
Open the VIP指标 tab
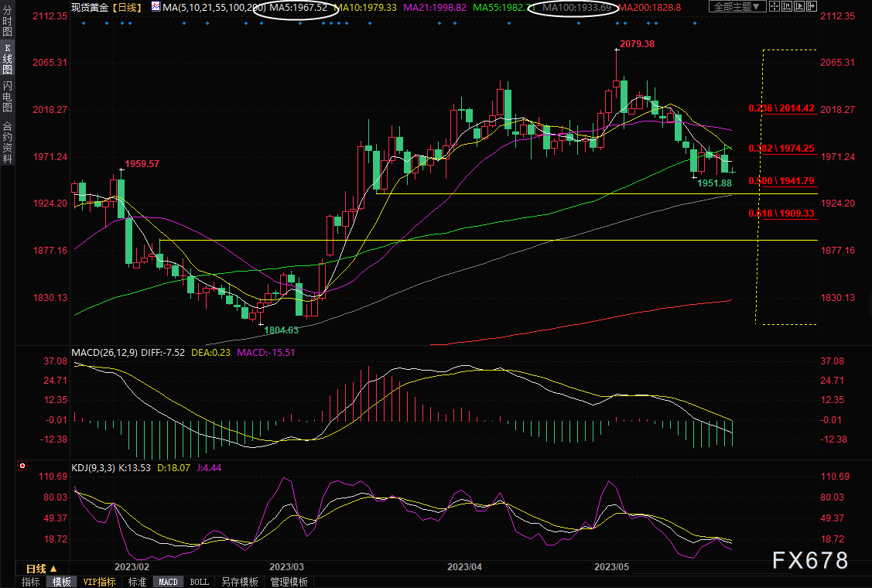coord(99,582)
